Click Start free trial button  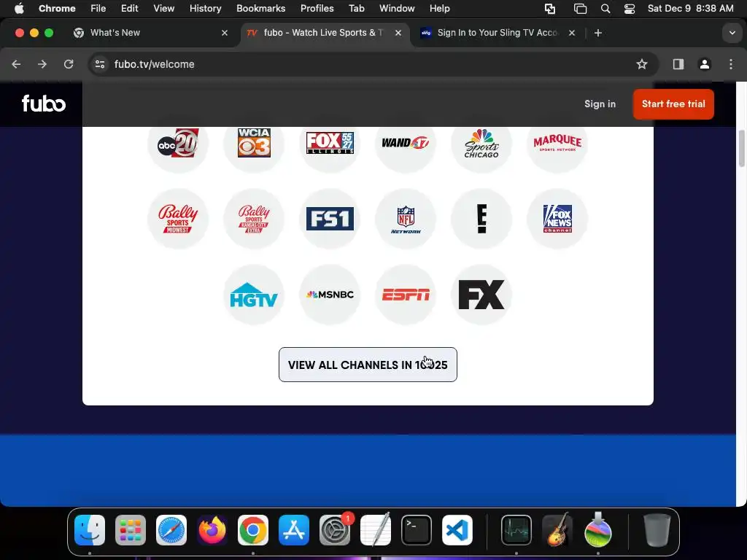[x=673, y=104]
